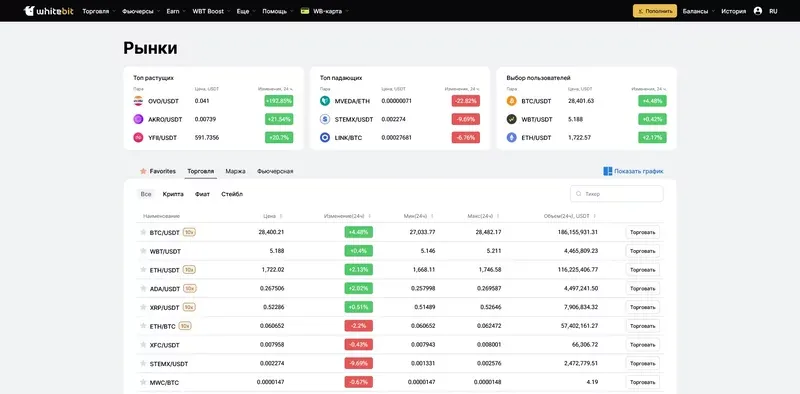Filter markets by Крипта
The height and width of the screenshot is (394, 800).
(173, 194)
